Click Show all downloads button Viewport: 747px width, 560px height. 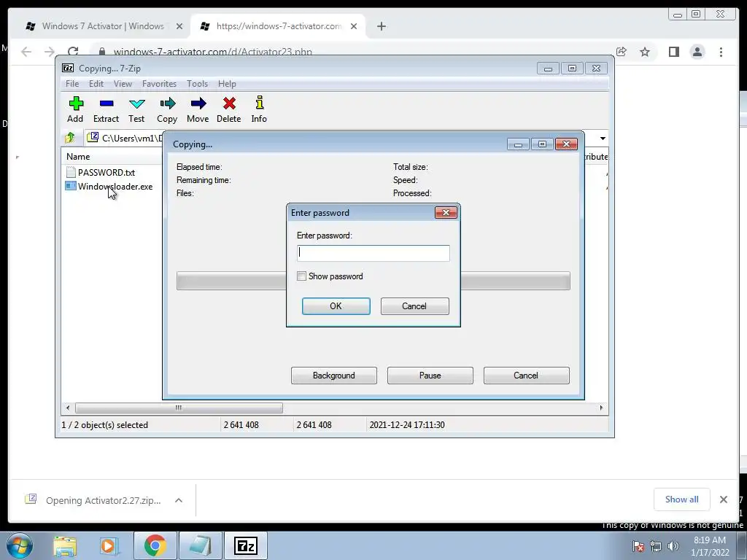(x=682, y=499)
